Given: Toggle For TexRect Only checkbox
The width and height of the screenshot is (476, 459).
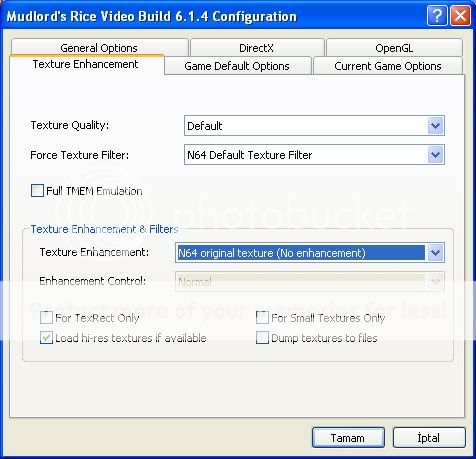Looking at the screenshot, I should pyautogui.click(x=46, y=317).
